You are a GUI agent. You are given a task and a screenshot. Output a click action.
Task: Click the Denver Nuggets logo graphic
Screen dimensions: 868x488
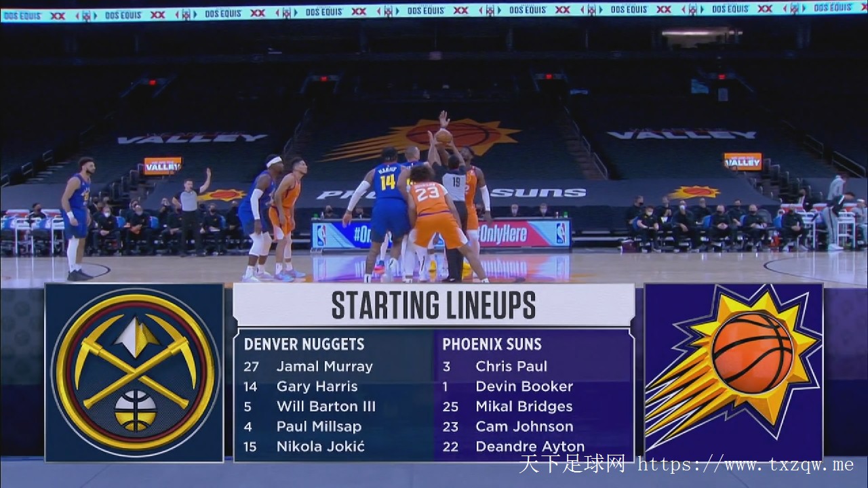(134, 373)
